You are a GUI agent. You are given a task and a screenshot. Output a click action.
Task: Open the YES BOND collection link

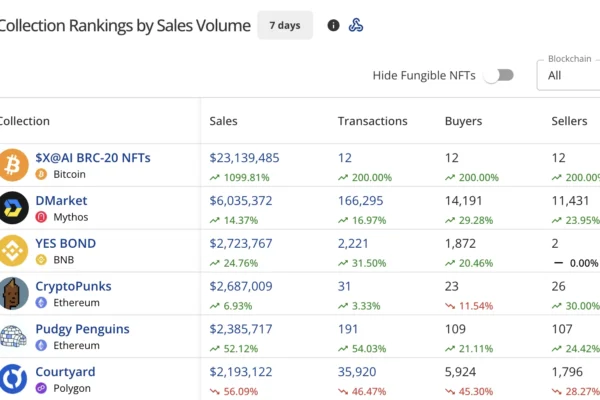[65, 243]
